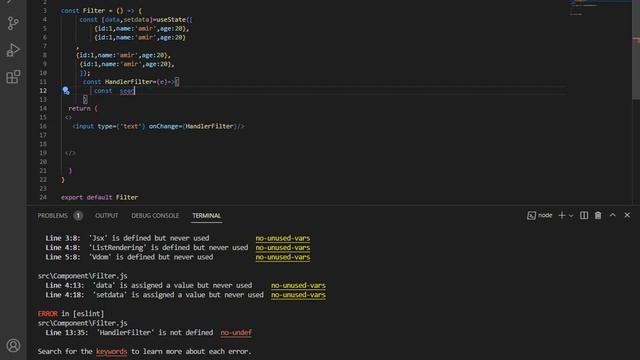Open the Accounts menu icon
Image resolution: width=640 pixels, height=360 pixels.
[x=13, y=345]
